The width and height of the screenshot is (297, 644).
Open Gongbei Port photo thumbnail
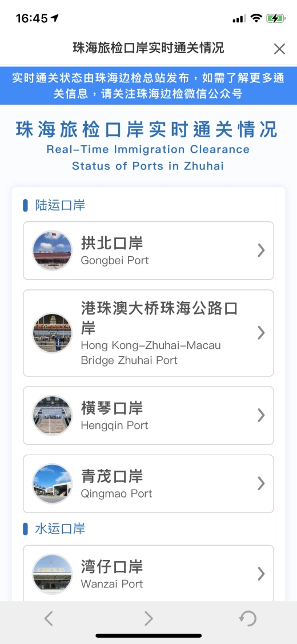pyautogui.click(x=52, y=251)
